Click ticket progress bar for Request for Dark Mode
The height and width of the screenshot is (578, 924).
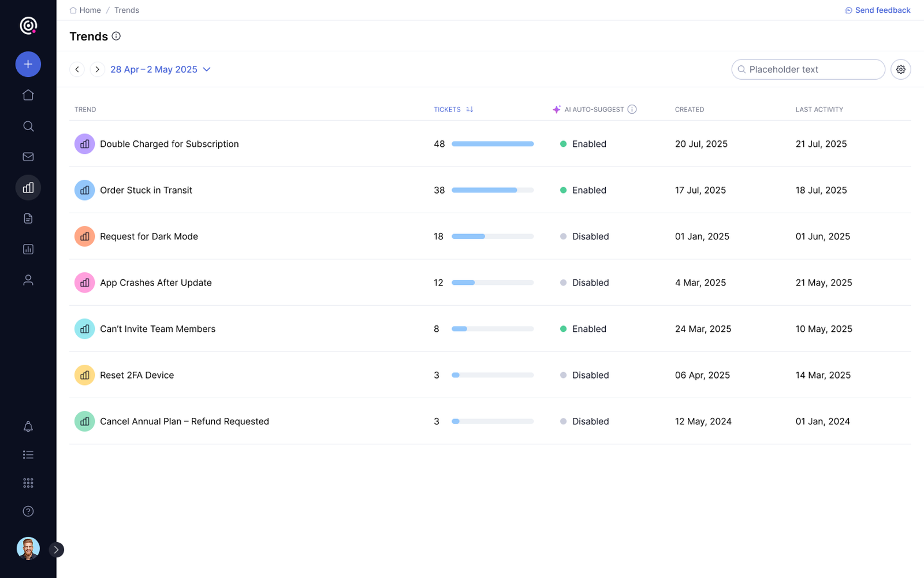(493, 236)
